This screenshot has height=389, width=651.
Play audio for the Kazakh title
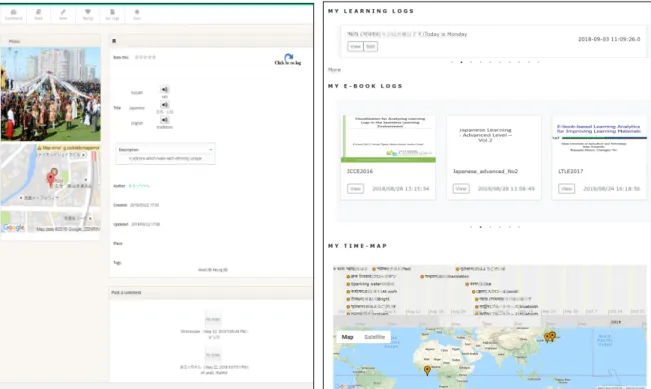pyautogui.click(x=165, y=89)
